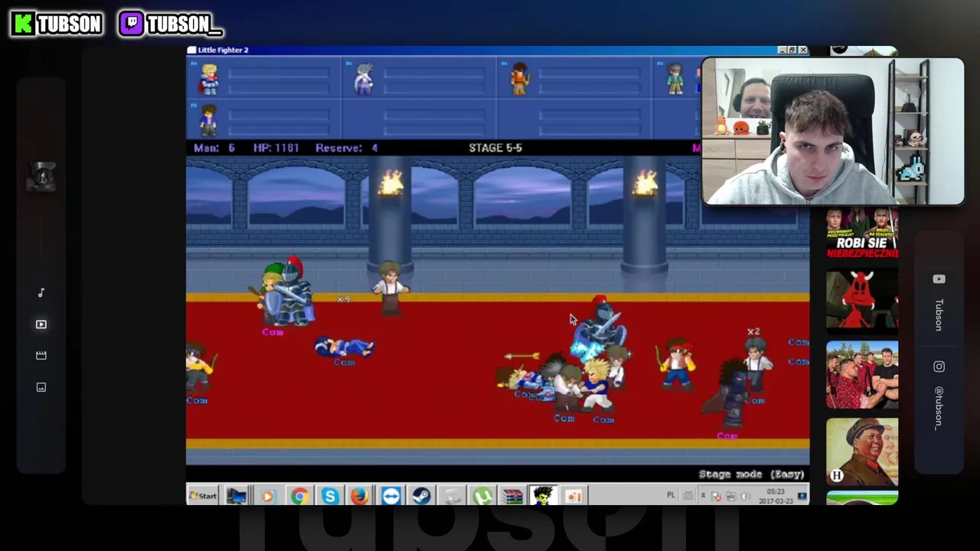Open the ROBI SIE NIEBEZPIECZNIE video thumbnail
The height and width of the screenshot is (551, 980).
pyautogui.click(x=862, y=233)
